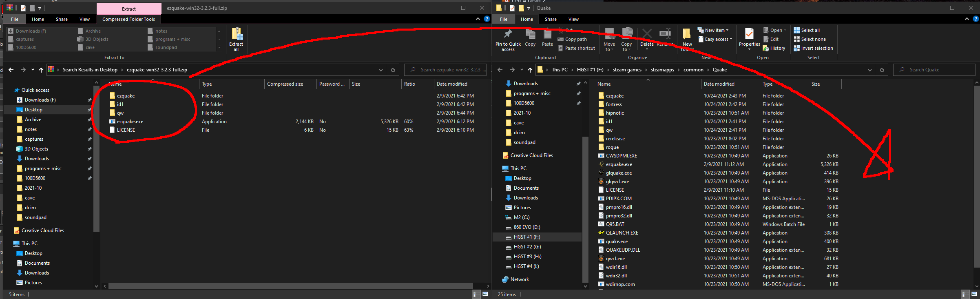Open the File tab in the zip window

[x=15, y=19]
